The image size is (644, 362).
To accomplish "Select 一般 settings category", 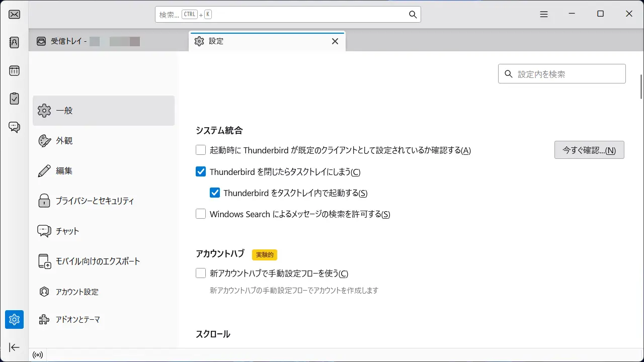I will click(104, 111).
